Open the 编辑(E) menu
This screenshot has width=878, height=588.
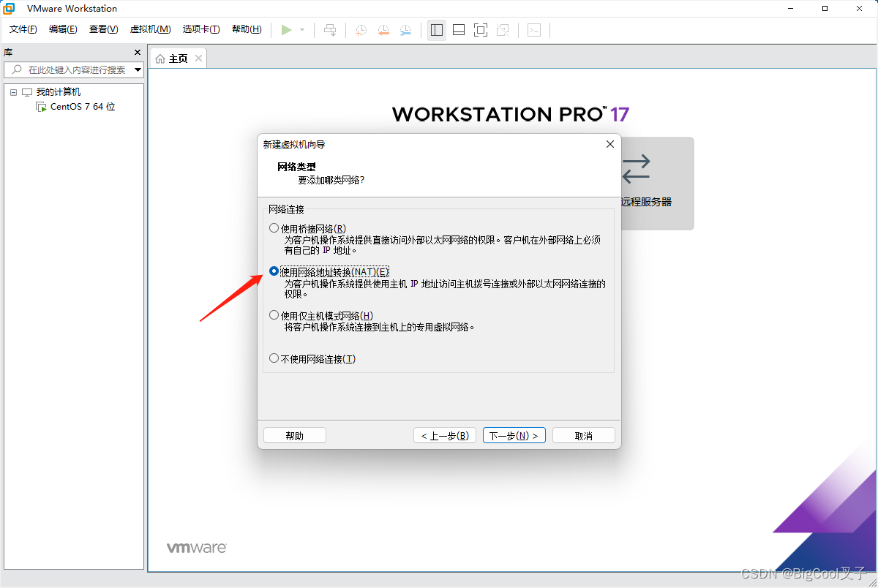click(x=63, y=29)
